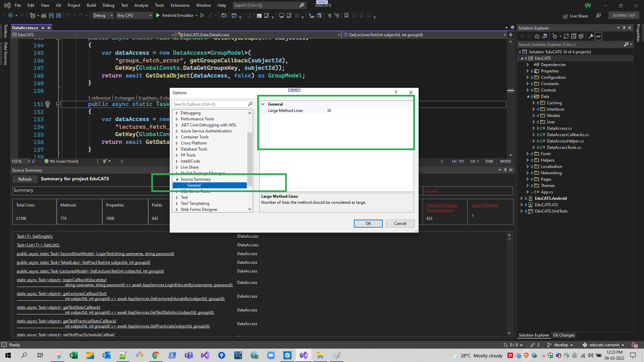Open the Methods Missing Documentation link
Image resolution: width=644 pixels, height=362 pixels.
click(x=441, y=208)
